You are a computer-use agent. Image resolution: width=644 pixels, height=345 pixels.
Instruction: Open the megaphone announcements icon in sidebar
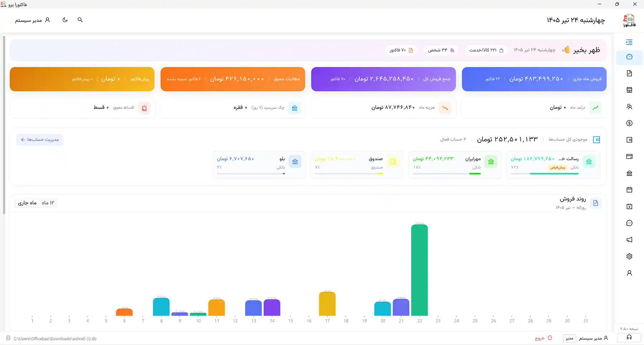coord(629,240)
